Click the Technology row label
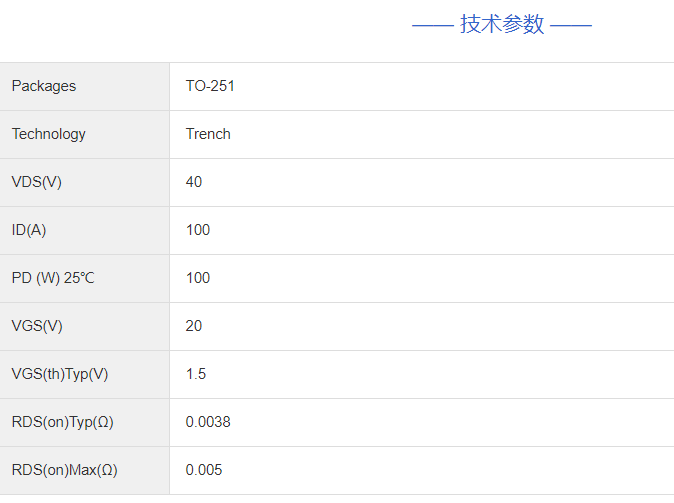 49,134
